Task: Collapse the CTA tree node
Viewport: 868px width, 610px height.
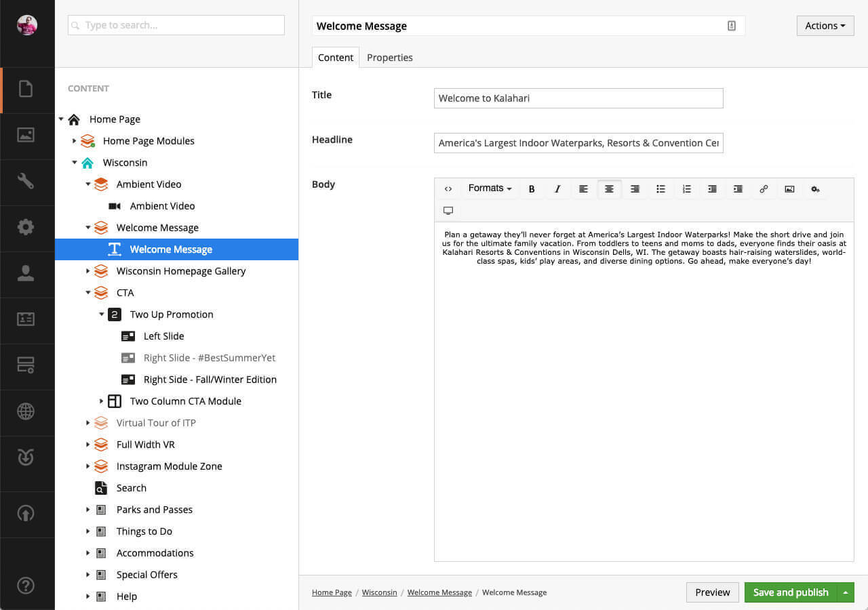Action: click(x=88, y=293)
